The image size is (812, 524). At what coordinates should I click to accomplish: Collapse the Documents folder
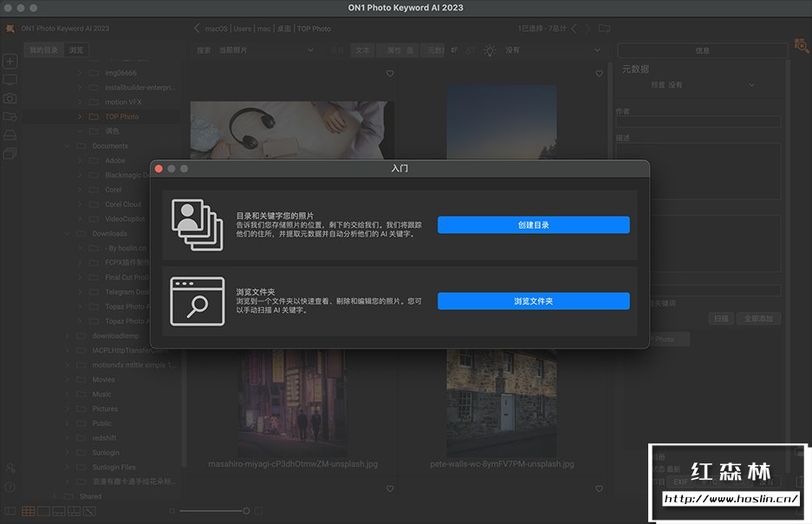pos(68,146)
